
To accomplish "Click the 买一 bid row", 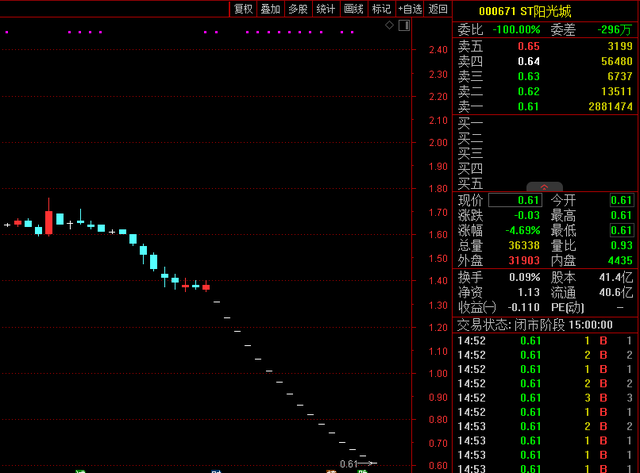I will point(545,123).
